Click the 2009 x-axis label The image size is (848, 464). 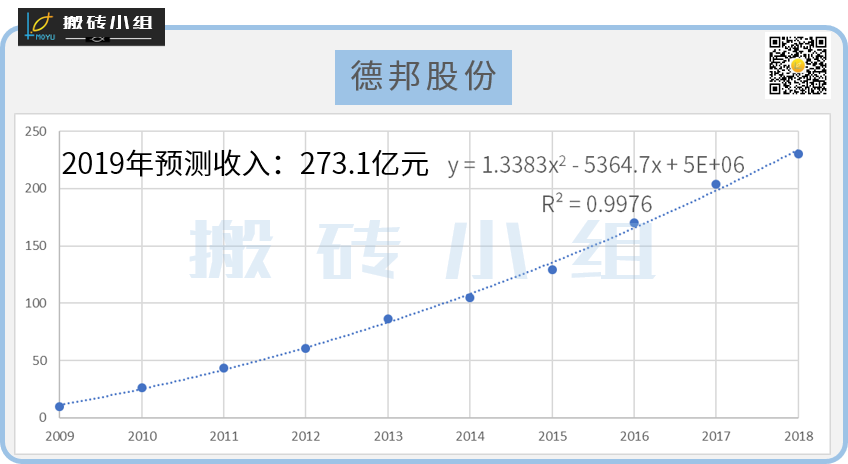pyautogui.click(x=59, y=436)
